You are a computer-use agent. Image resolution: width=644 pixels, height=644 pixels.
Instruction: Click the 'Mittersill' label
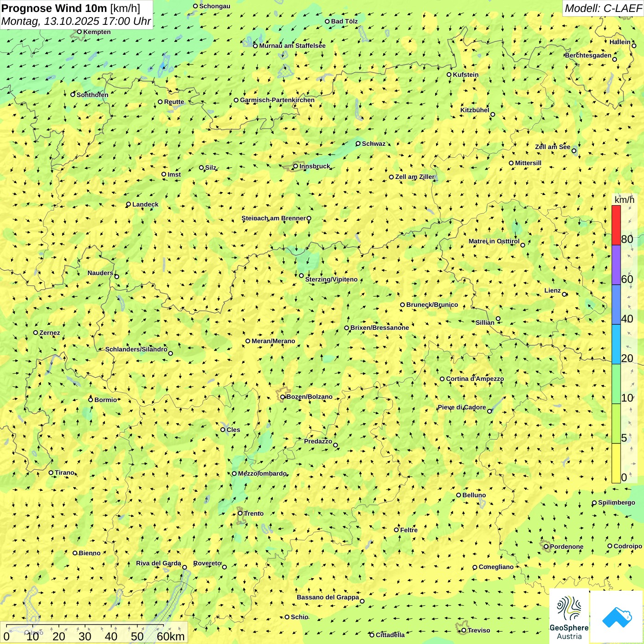click(528, 163)
